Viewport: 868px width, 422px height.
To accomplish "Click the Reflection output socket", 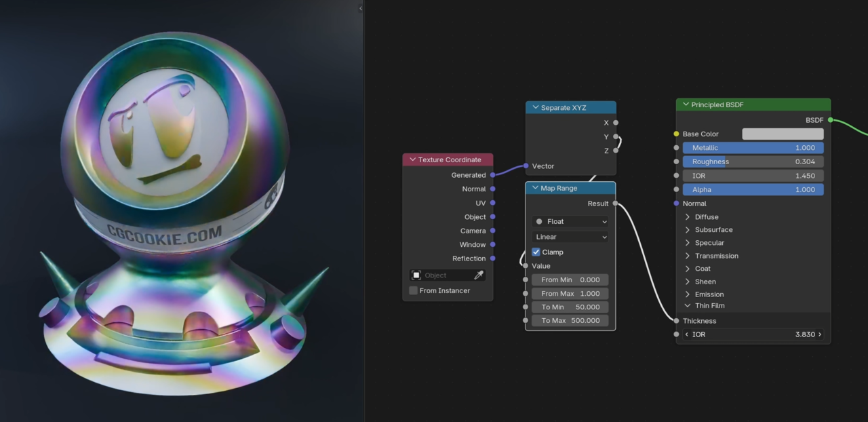I will pos(492,258).
